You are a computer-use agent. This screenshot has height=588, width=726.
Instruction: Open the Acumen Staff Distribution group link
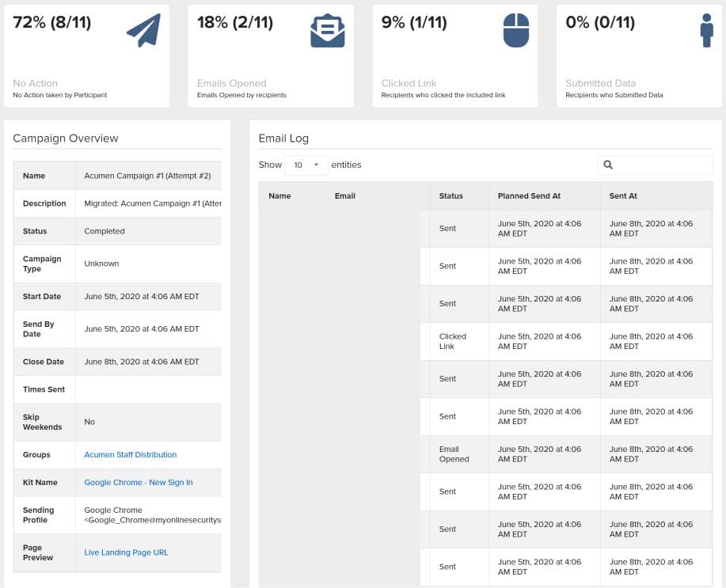tap(131, 455)
